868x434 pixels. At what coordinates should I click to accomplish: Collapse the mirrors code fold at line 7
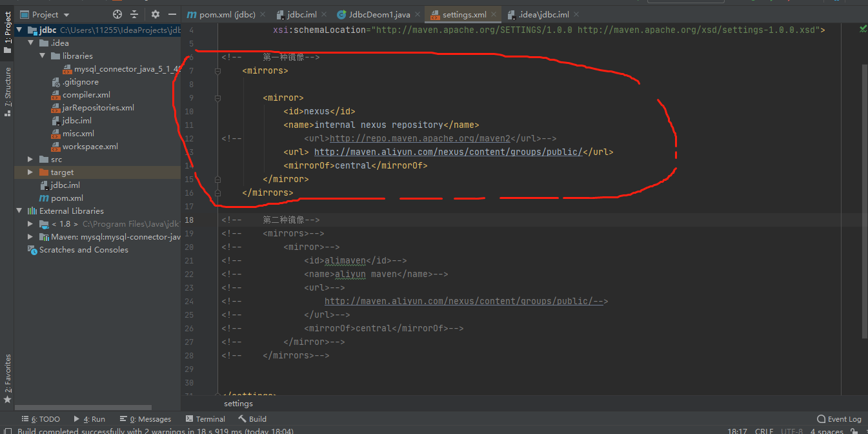coord(217,70)
